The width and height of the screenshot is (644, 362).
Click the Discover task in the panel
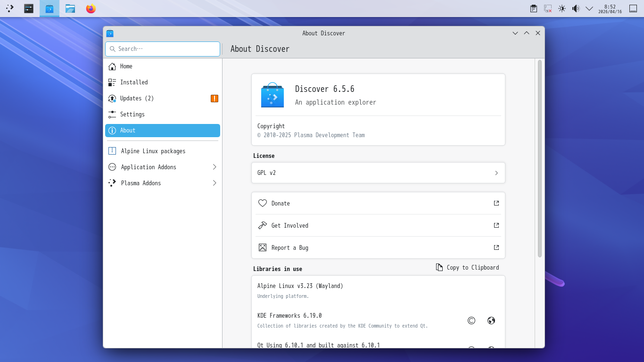50,8
